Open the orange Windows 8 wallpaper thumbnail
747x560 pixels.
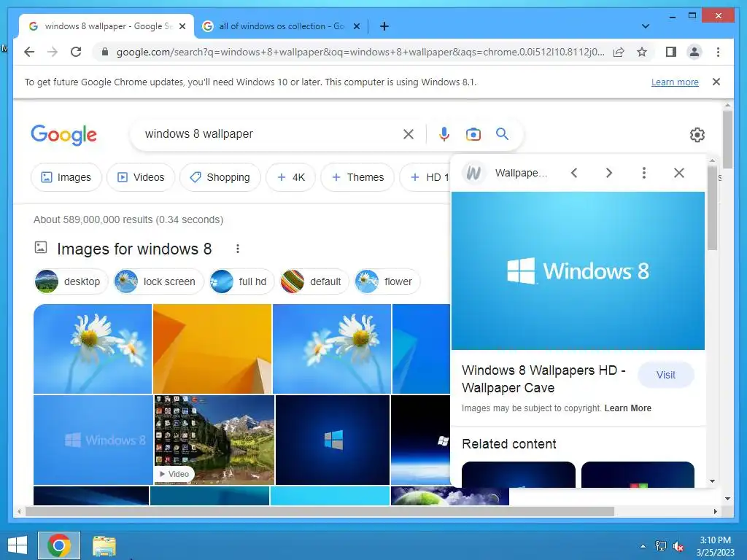(x=212, y=349)
